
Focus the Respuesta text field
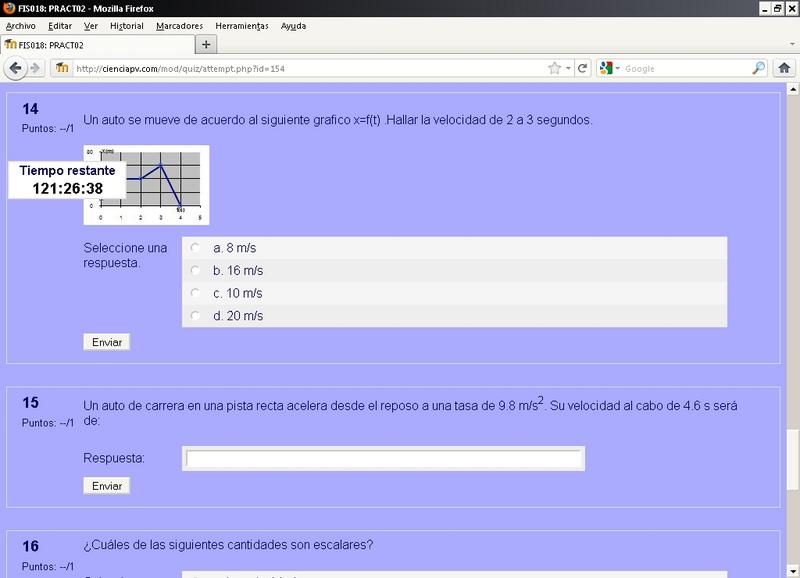384,459
